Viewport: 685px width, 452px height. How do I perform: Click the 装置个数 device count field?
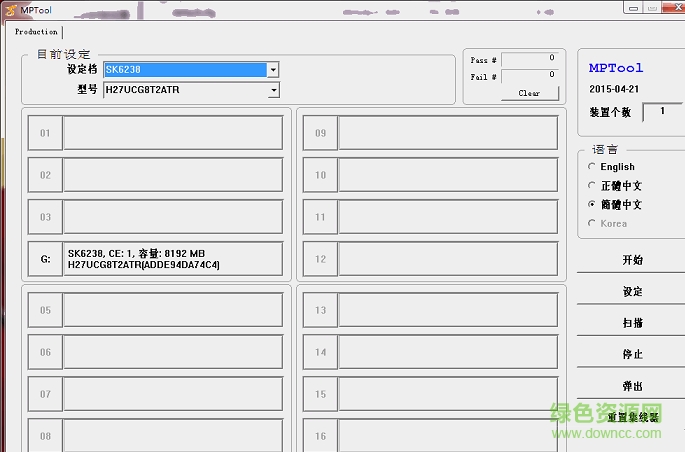click(661, 112)
